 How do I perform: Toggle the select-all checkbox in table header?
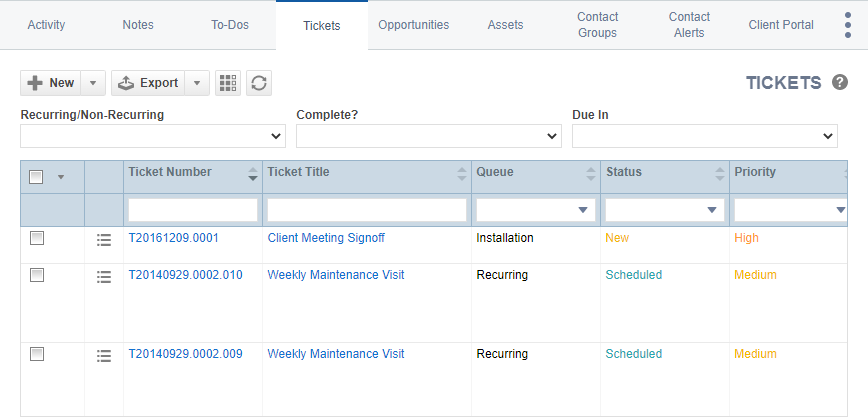[37, 177]
